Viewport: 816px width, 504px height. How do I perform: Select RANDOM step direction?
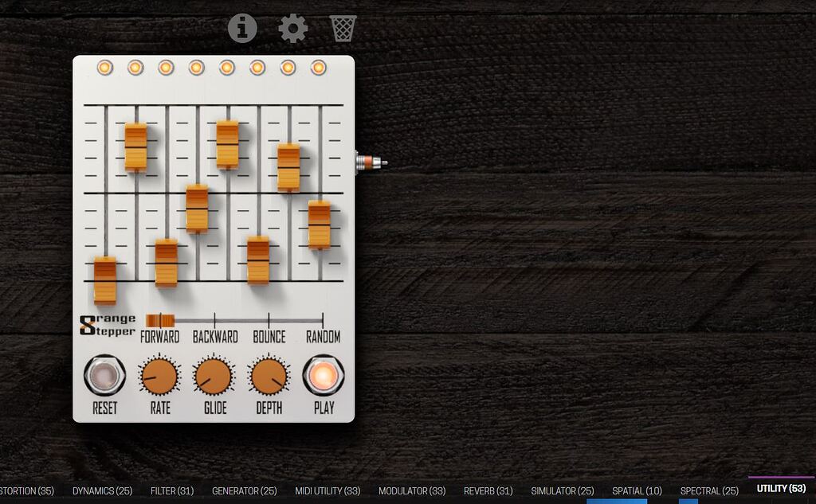(324, 319)
